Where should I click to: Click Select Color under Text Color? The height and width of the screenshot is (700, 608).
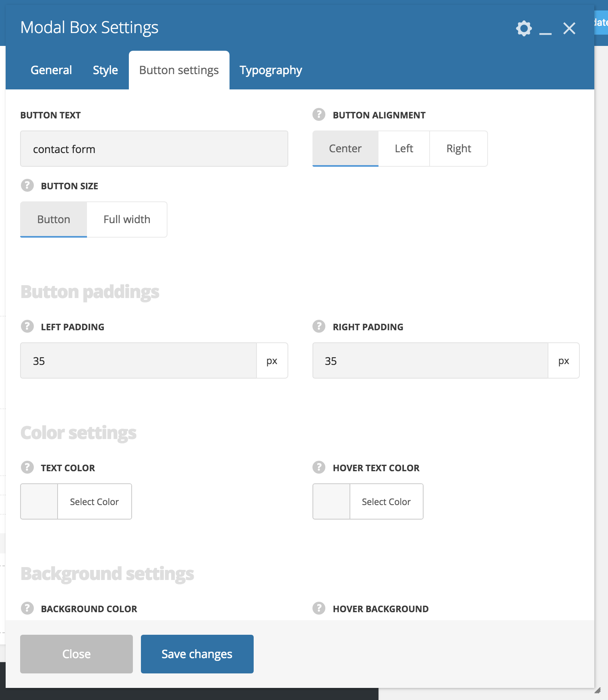pyautogui.click(x=95, y=501)
